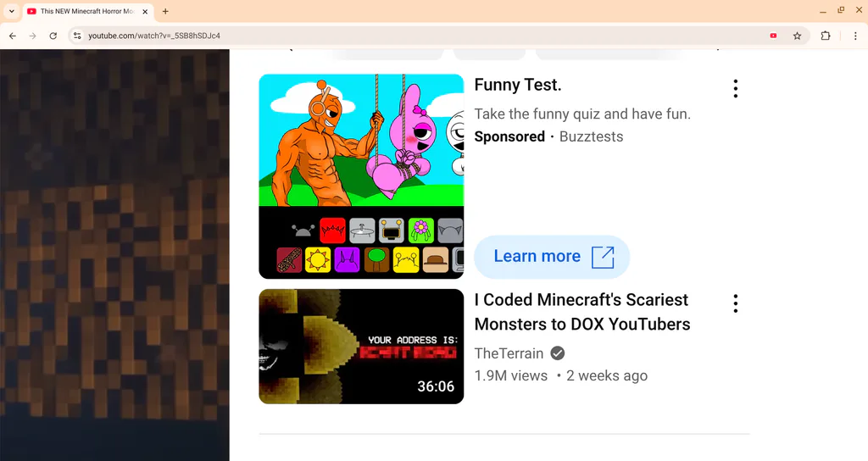This screenshot has height=461, width=868.
Task: Close the Minecraft Horror Mod tab
Action: [x=145, y=11]
